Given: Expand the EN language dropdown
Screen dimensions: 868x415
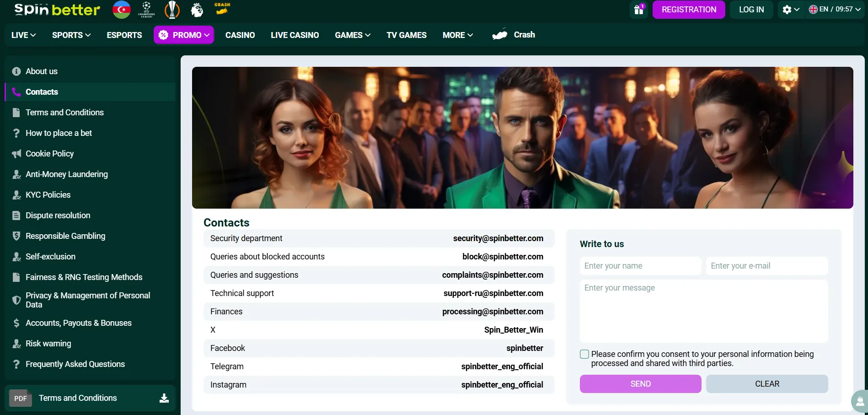Looking at the screenshot, I should point(834,8).
